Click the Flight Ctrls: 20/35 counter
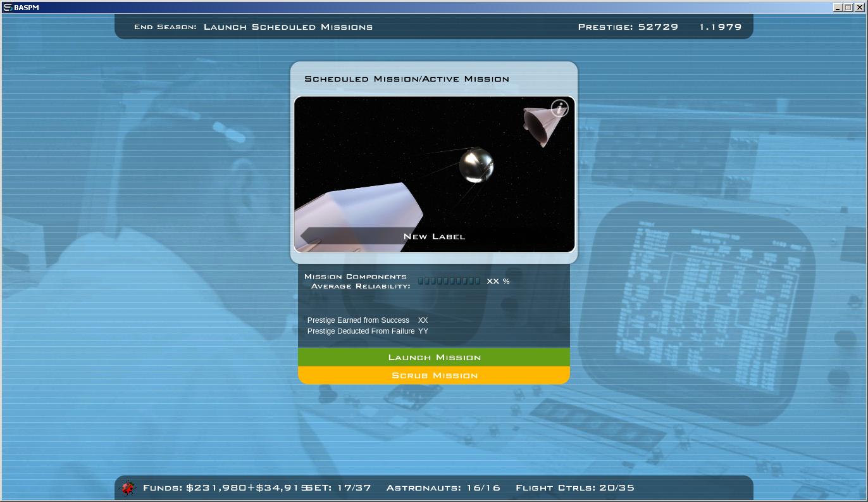Viewport: 868px width, 502px height. tap(575, 487)
